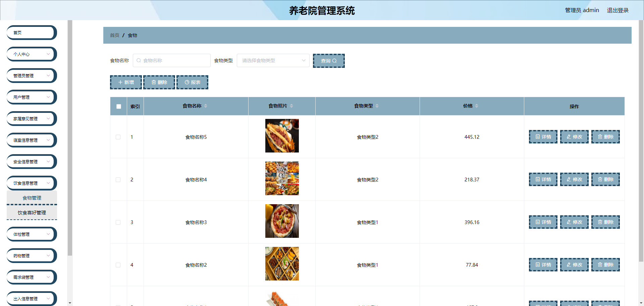The width and height of the screenshot is (644, 306).
Task: Expand the 体检管理 sidebar menu
Action: [32, 234]
